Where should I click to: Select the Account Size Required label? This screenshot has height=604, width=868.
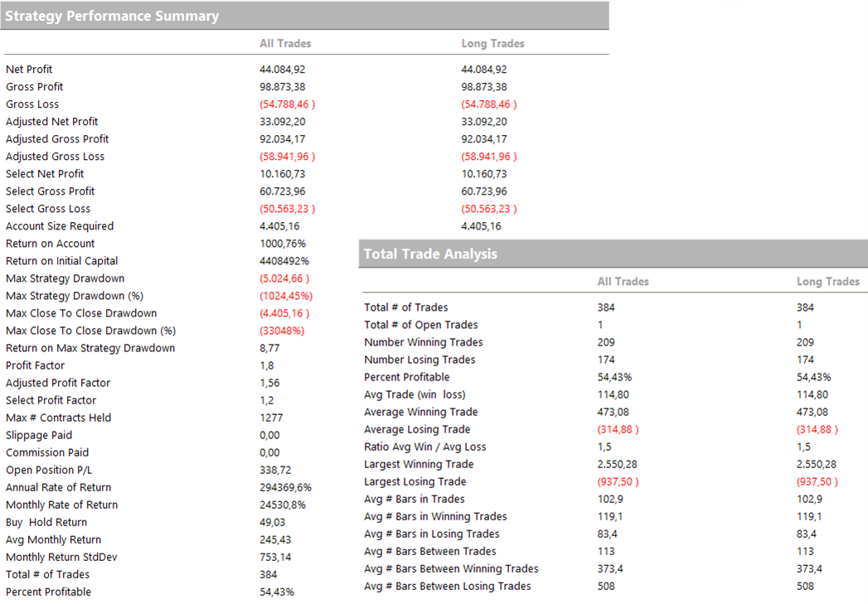(x=60, y=226)
